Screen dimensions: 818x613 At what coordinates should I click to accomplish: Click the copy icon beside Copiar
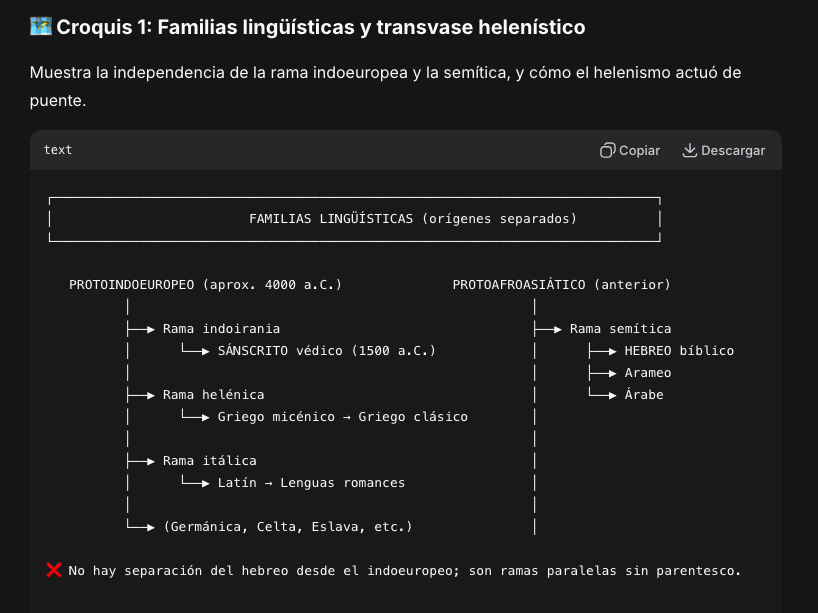point(607,150)
